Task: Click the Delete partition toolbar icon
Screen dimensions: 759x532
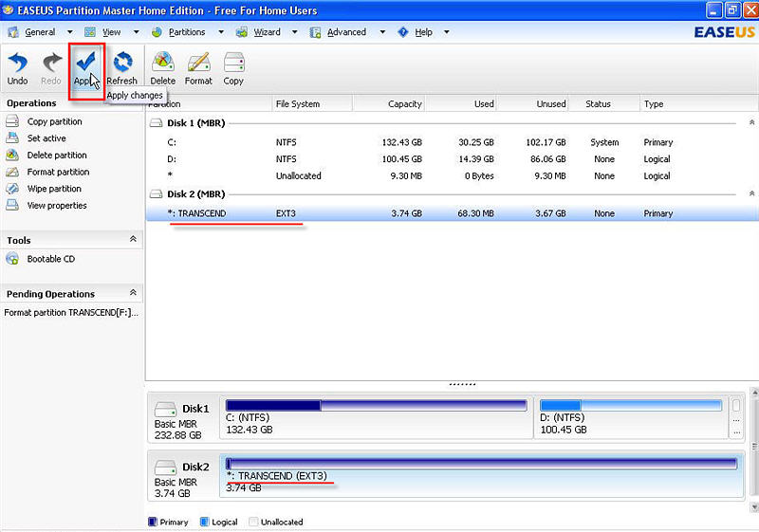Action: click(x=163, y=63)
